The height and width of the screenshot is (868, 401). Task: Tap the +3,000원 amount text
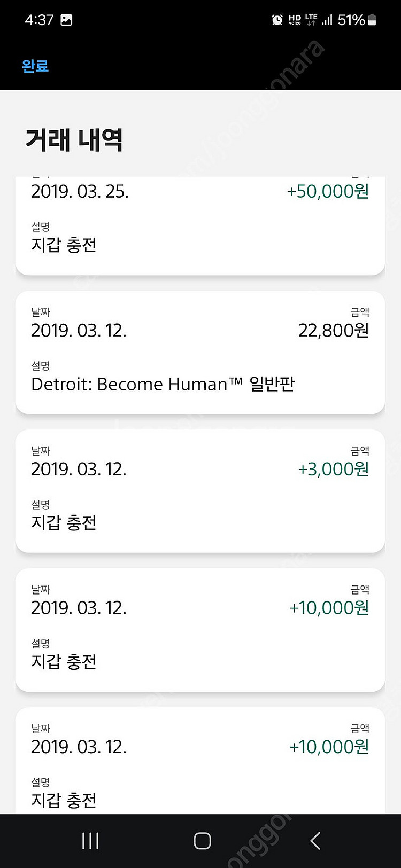coord(334,469)
